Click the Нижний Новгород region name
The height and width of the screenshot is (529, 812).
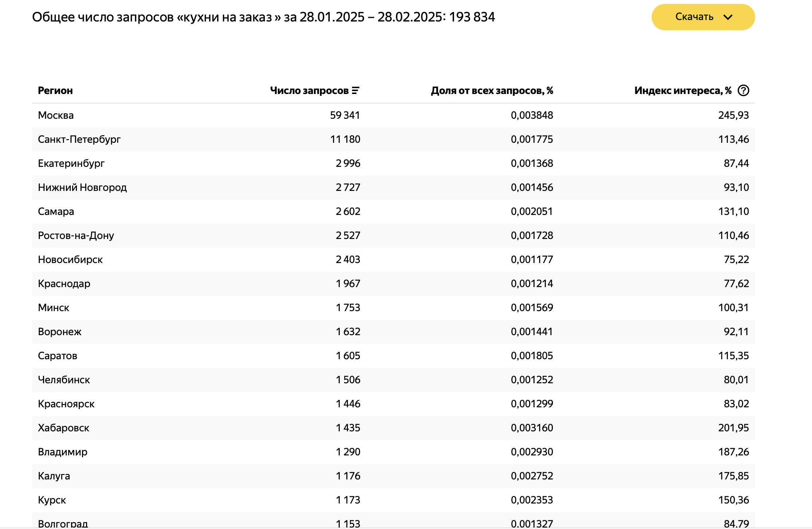pyautogui.click(x=82, y=187)
